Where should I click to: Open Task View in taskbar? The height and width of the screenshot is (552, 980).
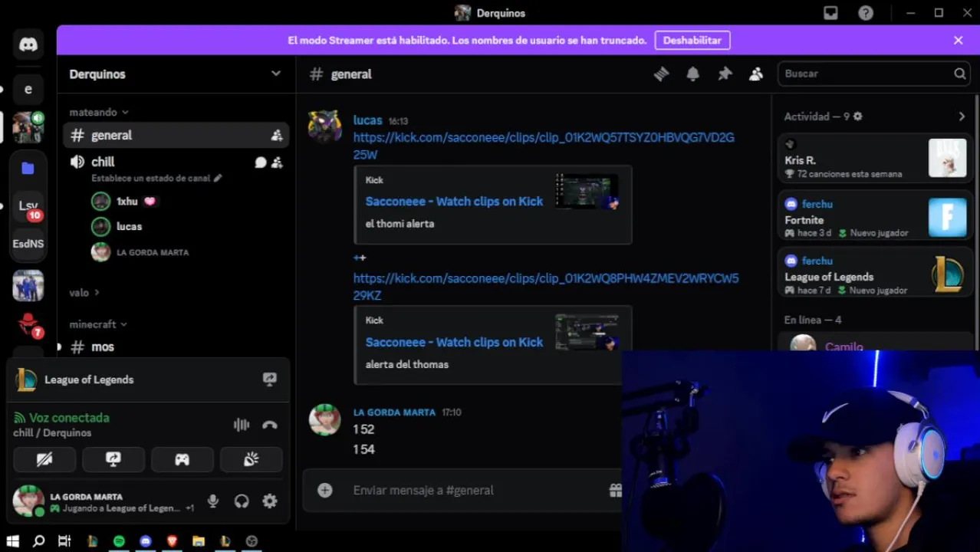click(x=64, y=541)
